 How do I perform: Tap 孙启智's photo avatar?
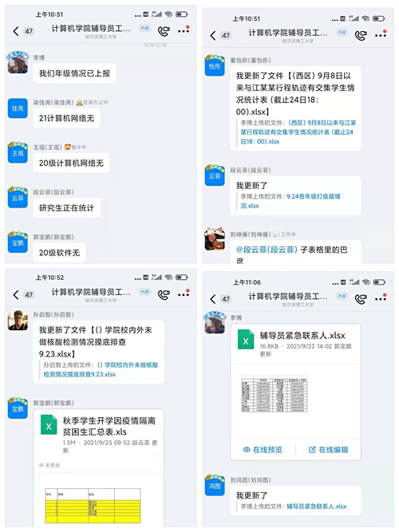point(18,321)
